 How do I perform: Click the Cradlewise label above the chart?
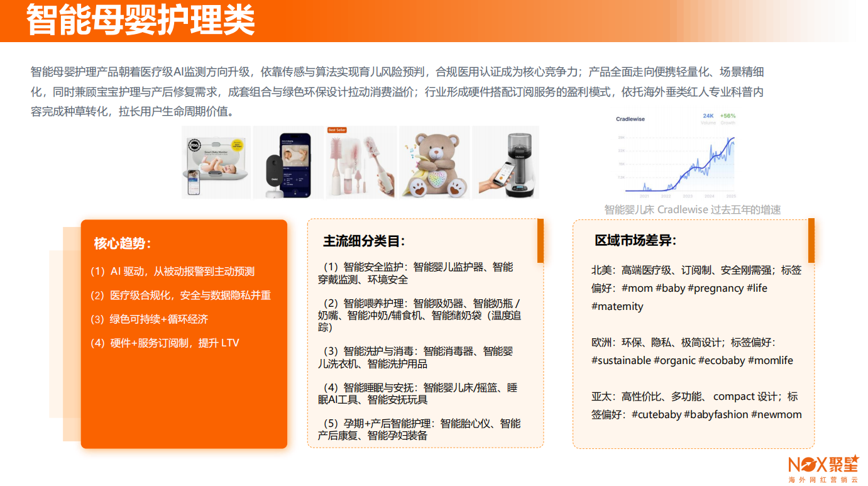tap(630, 119)
